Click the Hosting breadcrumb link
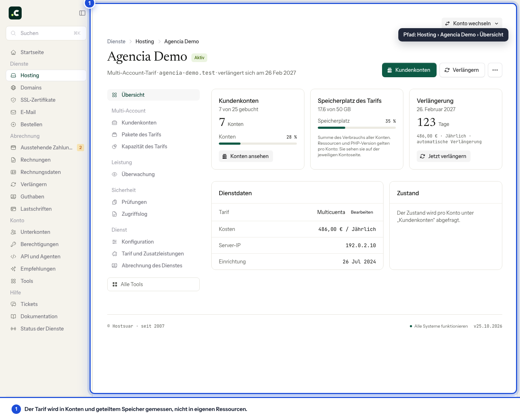 145,41
